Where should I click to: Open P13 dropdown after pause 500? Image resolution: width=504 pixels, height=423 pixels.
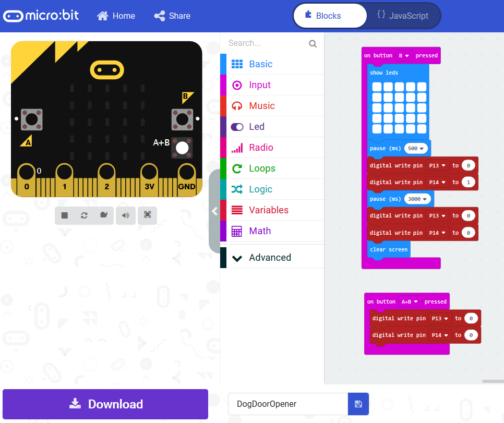437,165
